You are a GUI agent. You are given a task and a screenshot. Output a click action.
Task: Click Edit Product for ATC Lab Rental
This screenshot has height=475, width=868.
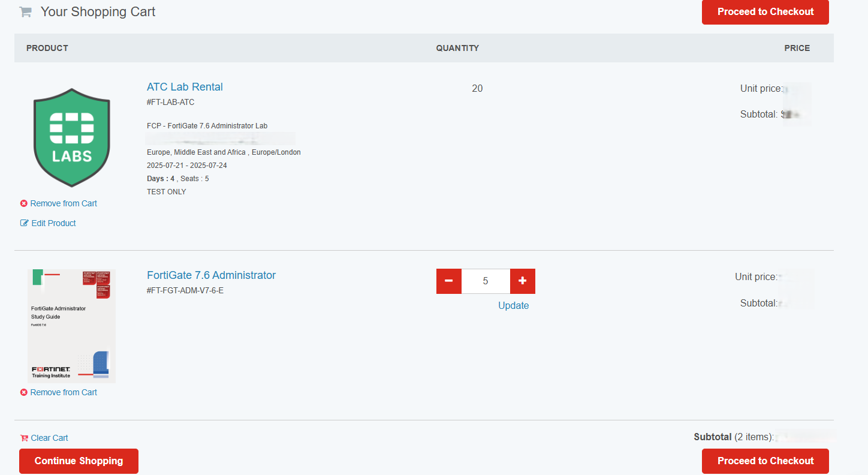53,223
